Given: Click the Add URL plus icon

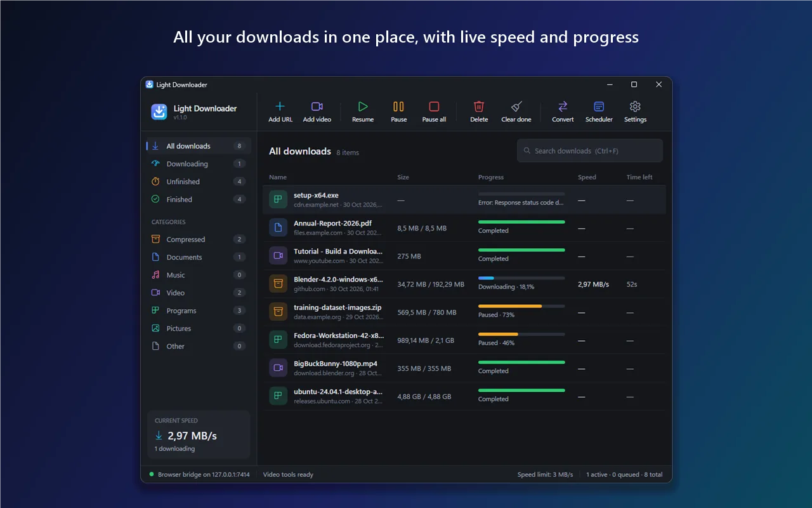Looking at the screenshot, I should 280,107.
